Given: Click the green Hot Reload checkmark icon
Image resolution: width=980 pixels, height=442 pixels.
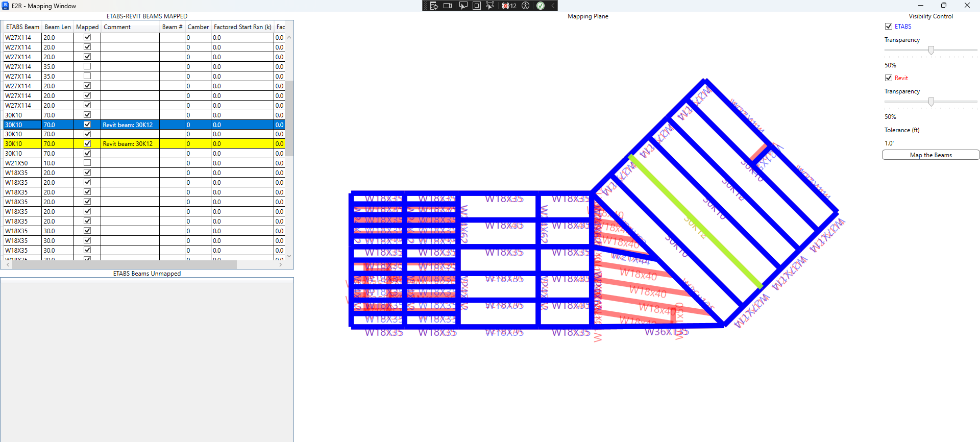Looking at the screenshot, I should click(541, 6).
